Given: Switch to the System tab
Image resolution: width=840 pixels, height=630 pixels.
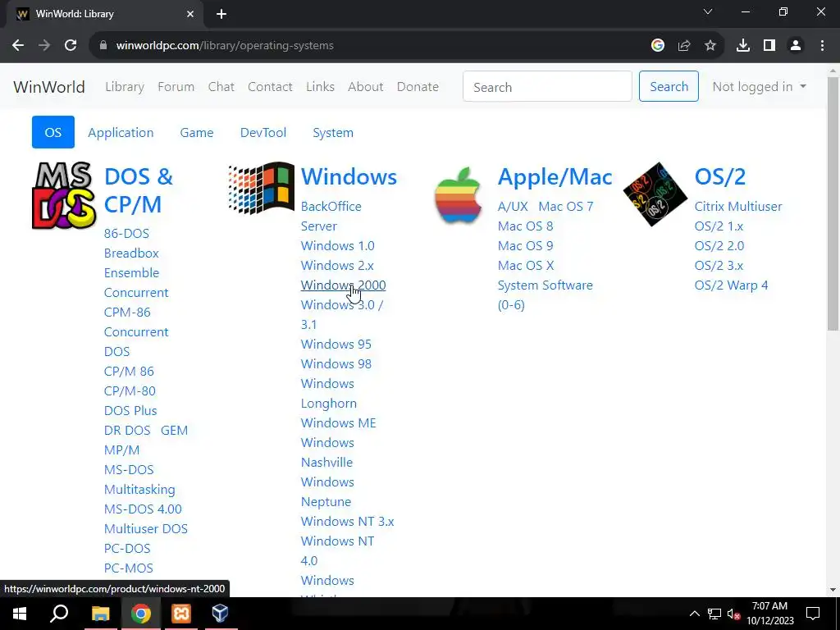Looking at the screenshot, I should click(333, 132).
